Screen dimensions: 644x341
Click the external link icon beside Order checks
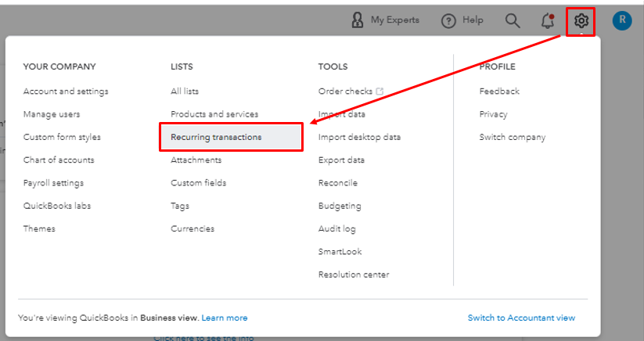click(x=380, y=92)
